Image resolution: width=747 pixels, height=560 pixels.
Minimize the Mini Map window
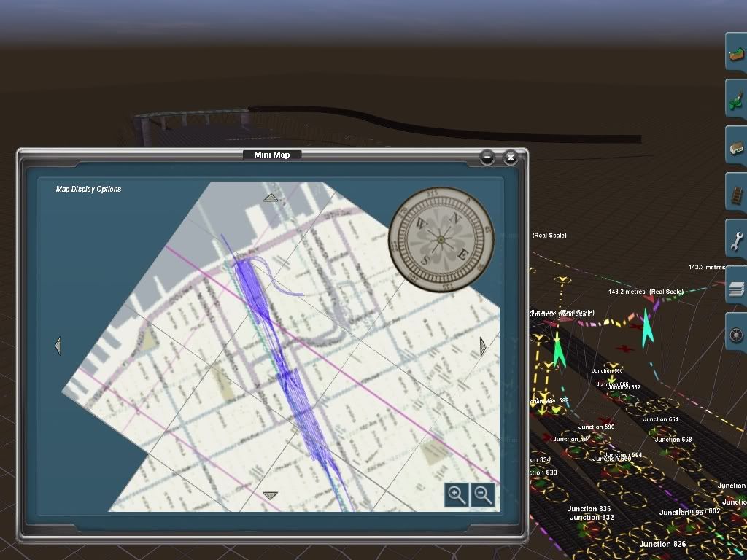[487, 157]
